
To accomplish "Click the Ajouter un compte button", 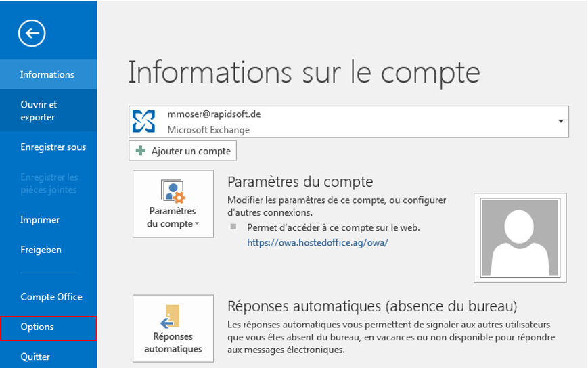I will 183,151.
